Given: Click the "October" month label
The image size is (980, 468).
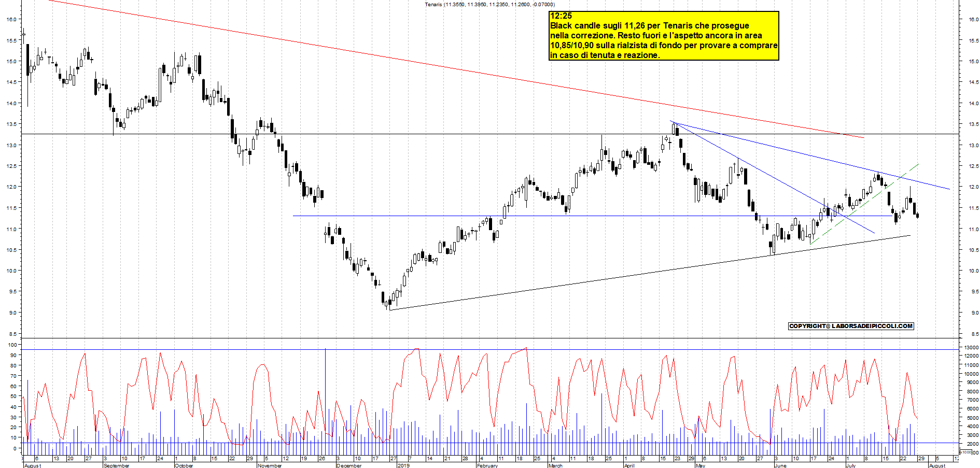Looking at the screenshot, I should (184, 465).
